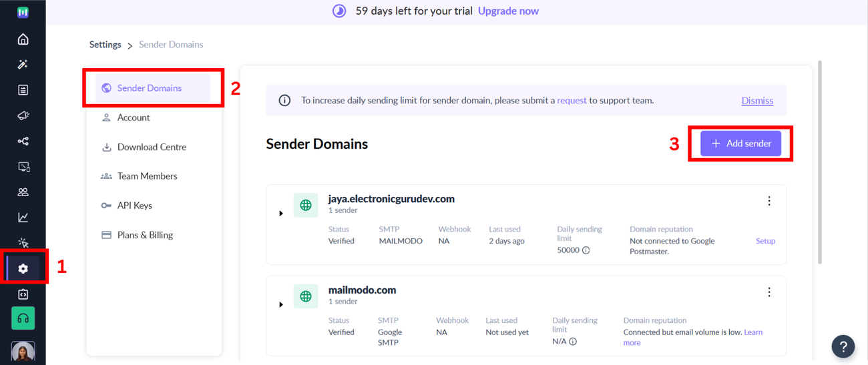
Task: Click the Upgrade now link
Action: pyautogui.click(x=508, y=11)
